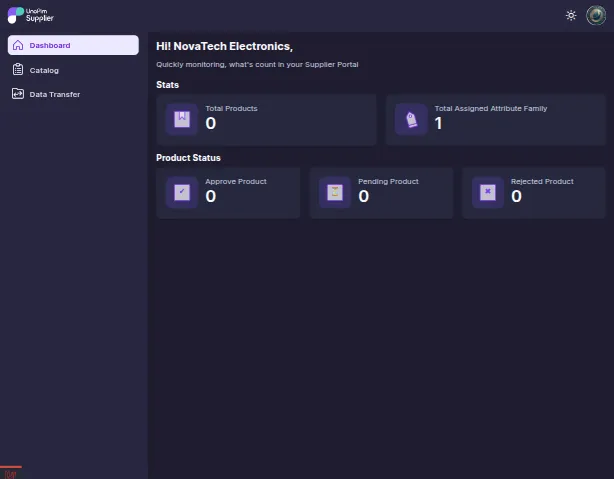Click the Stats section heading

[168, 85]
